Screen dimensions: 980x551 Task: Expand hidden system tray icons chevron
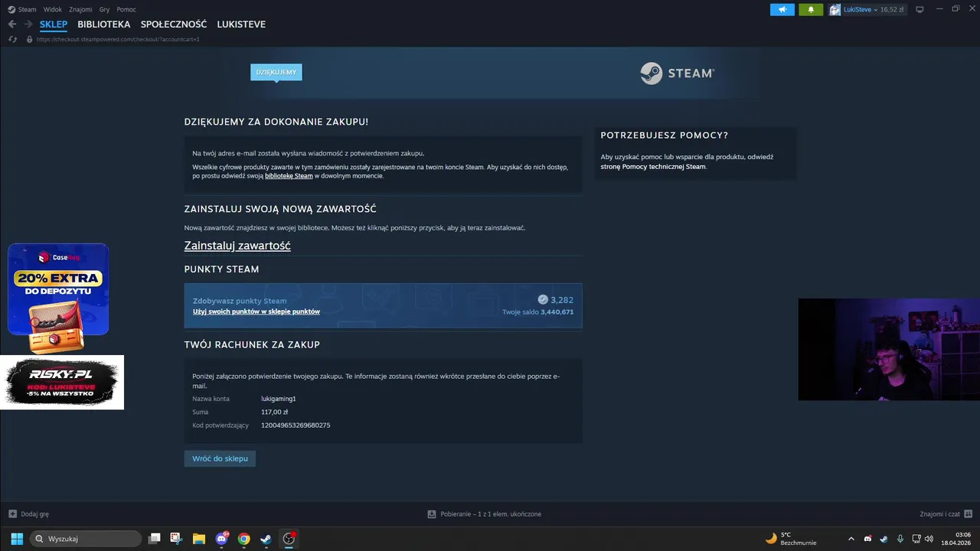click(x=851, y=539)
